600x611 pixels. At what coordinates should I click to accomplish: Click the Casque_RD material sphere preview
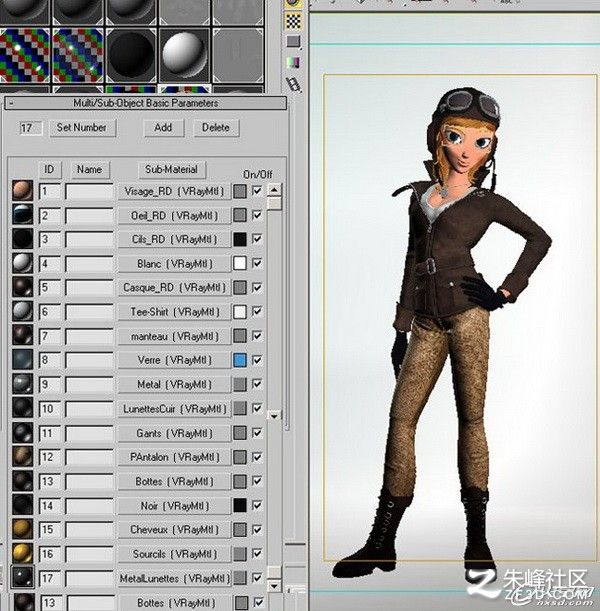tap(23, 287)
